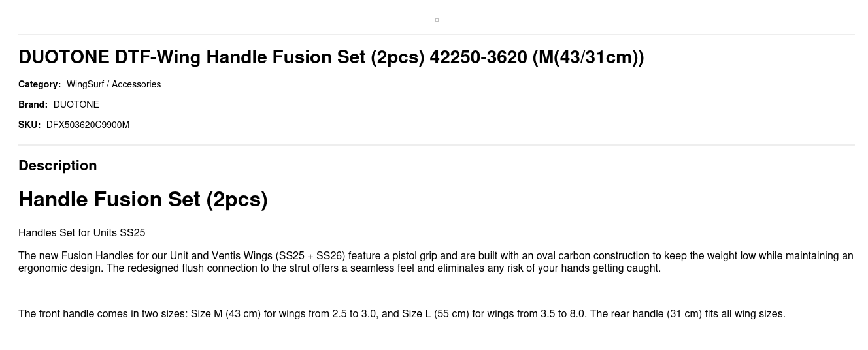Click the text "Size L (55 cm)"
The height and width of the screenshot is (350, 868).
[x=435, y=314]
